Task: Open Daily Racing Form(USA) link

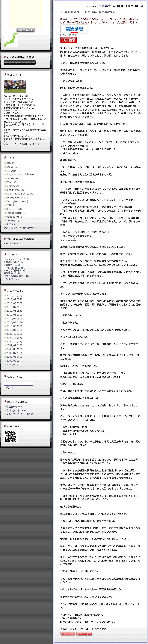Action: [20, 194]
